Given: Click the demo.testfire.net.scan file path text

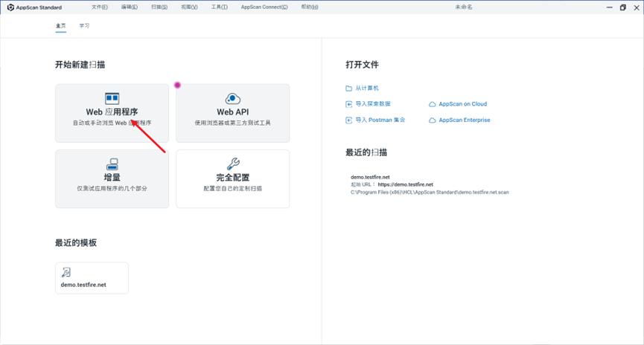Looking at the screenshot, I should point(430,192).
